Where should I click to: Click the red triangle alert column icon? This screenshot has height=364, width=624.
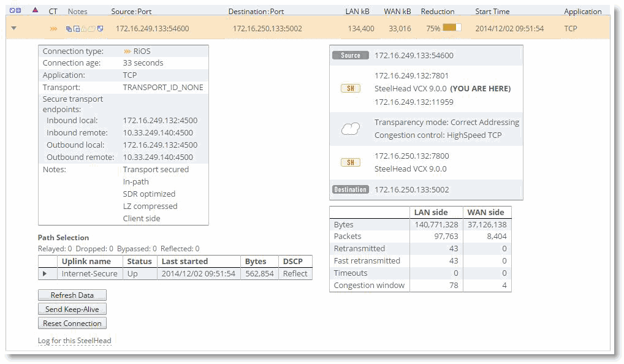[x=35, y=10]
